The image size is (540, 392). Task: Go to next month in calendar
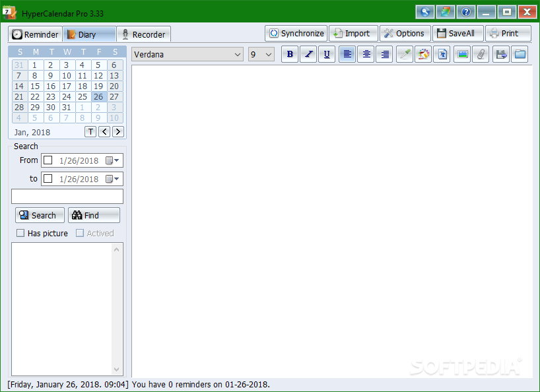[118, 131]
